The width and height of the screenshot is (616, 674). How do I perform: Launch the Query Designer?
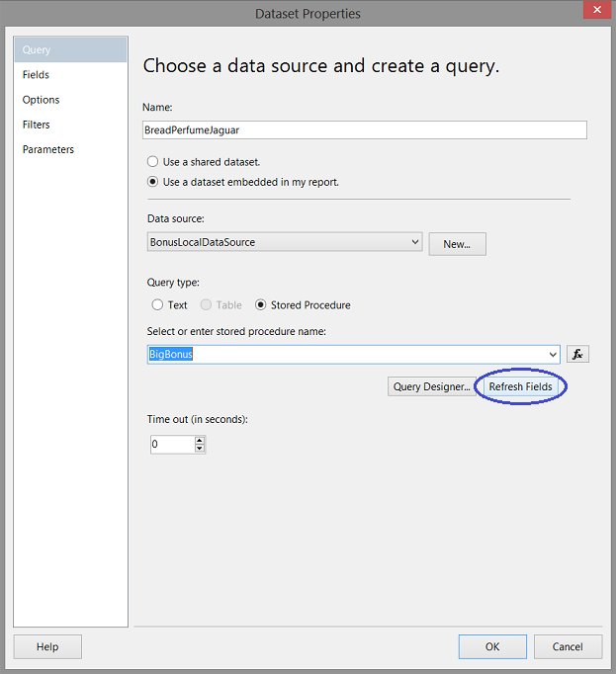[x=431, y=386]
